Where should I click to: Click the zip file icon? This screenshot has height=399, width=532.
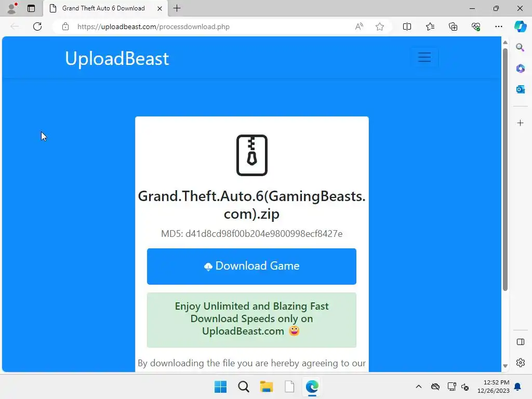[x=252, y=155]
